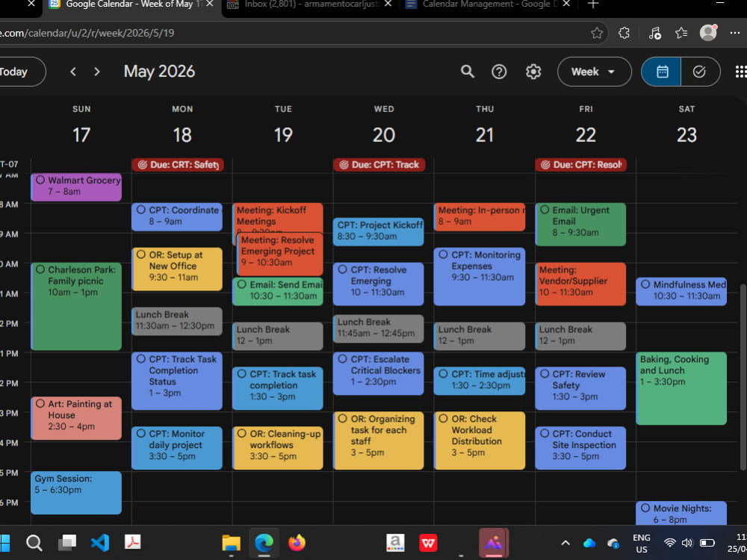
Task: Switch to the Google Calendar browser tab
Action: point(131,4)
